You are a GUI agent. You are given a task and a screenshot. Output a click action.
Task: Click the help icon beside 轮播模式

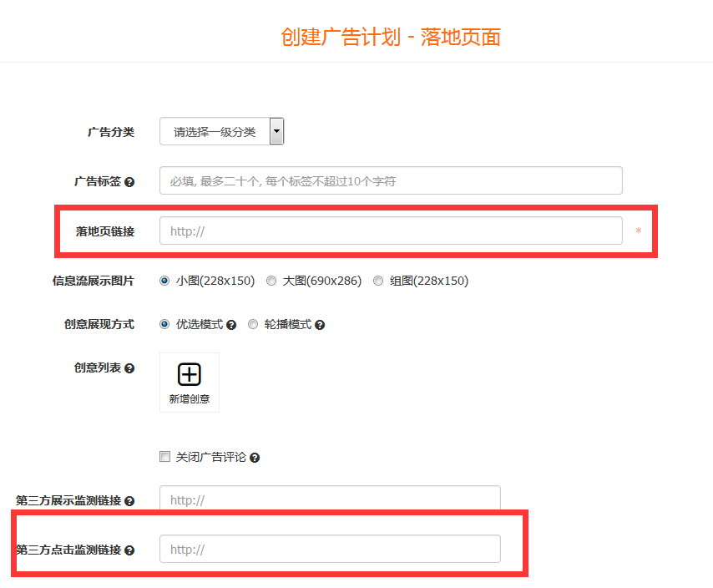point(320,325)
